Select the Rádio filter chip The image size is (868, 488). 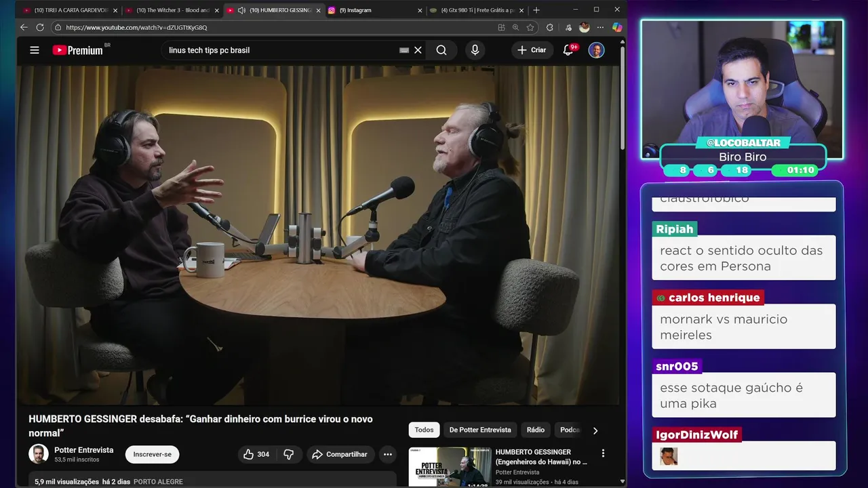[x=536, y=430]
